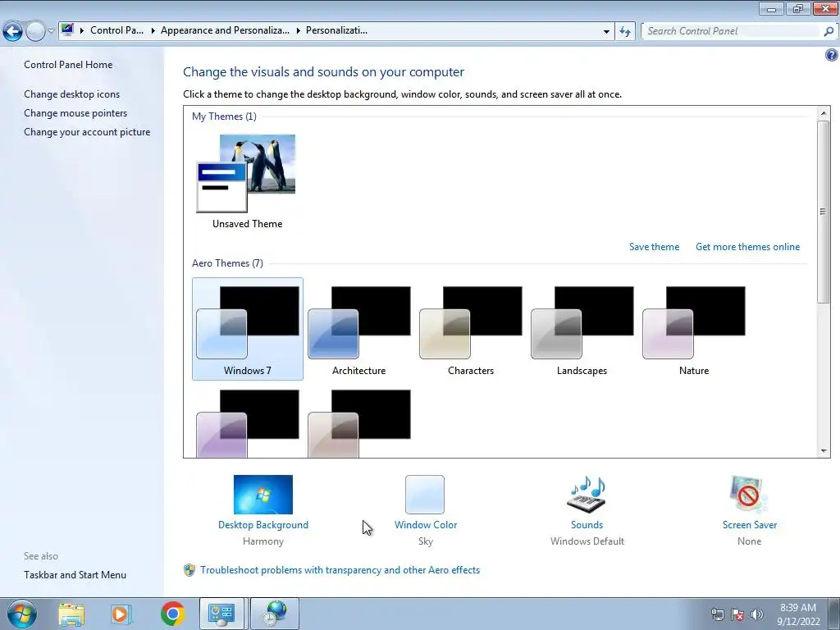Click the Back navigation arrow

[12, 31]
